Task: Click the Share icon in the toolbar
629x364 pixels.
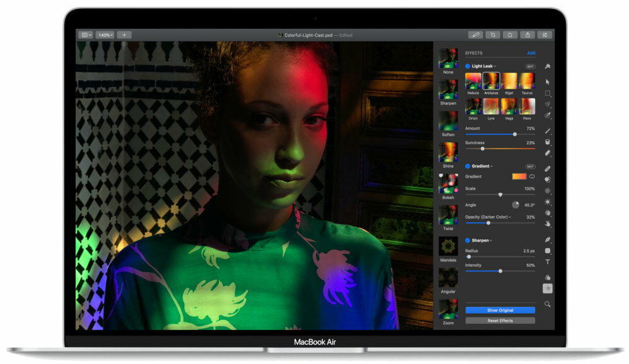Action: tap(528, 35)
